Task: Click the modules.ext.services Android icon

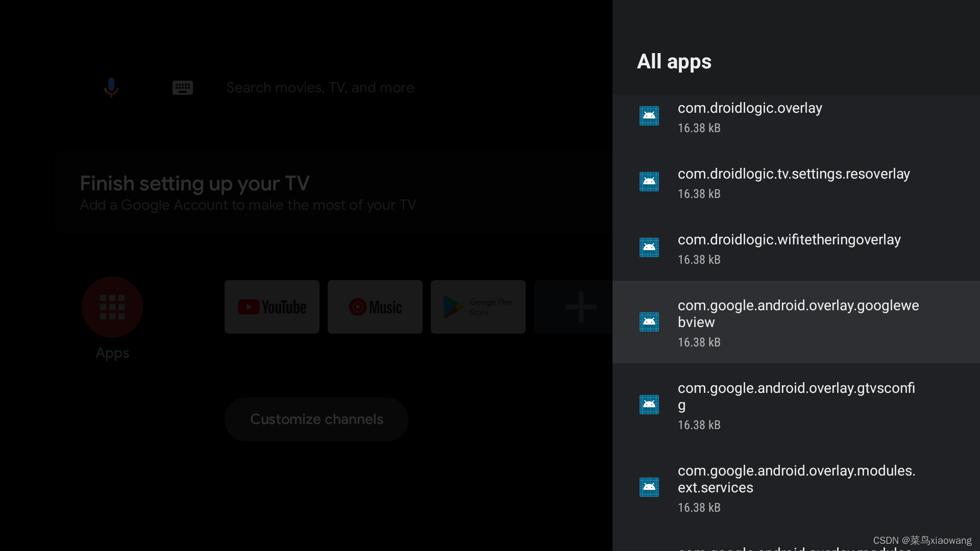Action: (649, 487)
